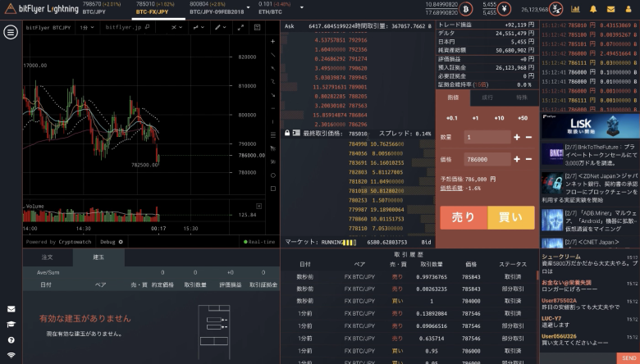Switch to the BTC/JPY market tab
The image size is (640, 364).
(102, 8)
